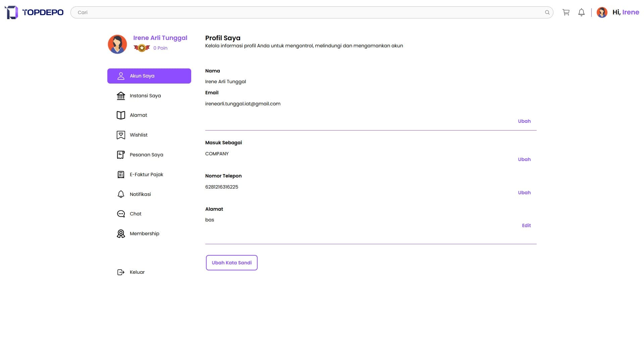This screenshot has width=644, height=363.
Task: Click the notification bell in header
Action: tap(581, 12)
